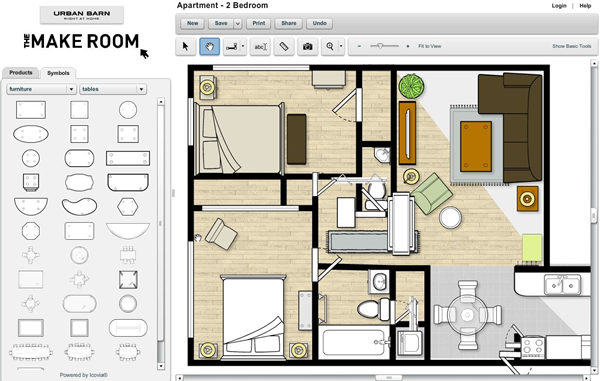Screen dimensions: 600x381
Task: Choose the text label tool
Action: click(260, 47)
